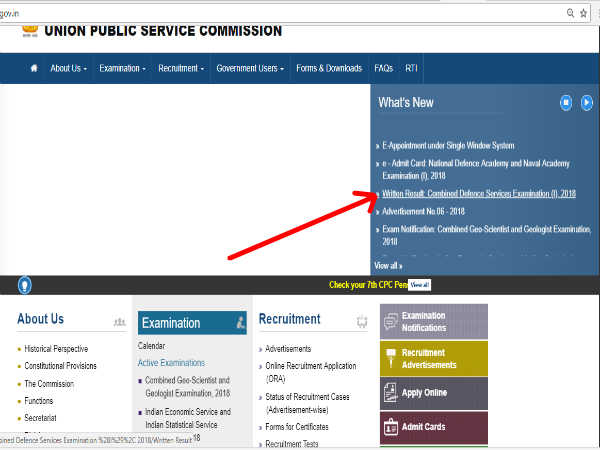Open Online Recruitment Application (ORA) link
Image resolution: width=600 pixels, height=450 pixels.
click(x=311, y=372)
